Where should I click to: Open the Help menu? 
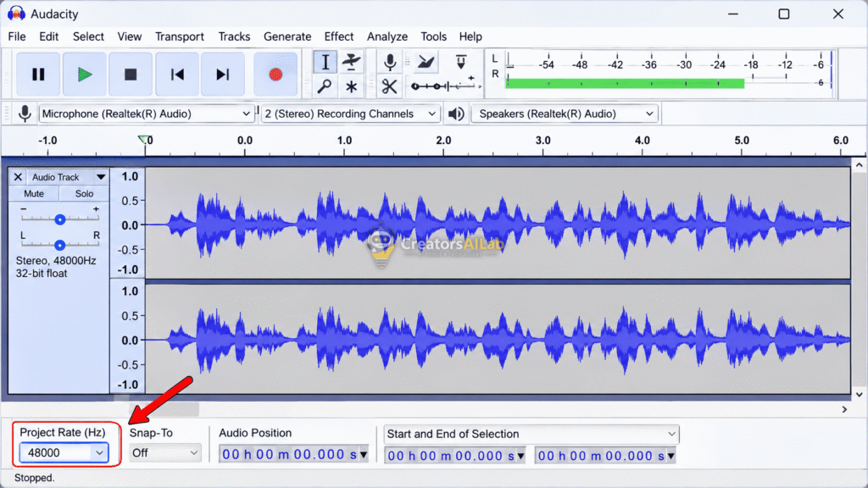[x=470, y=36]
